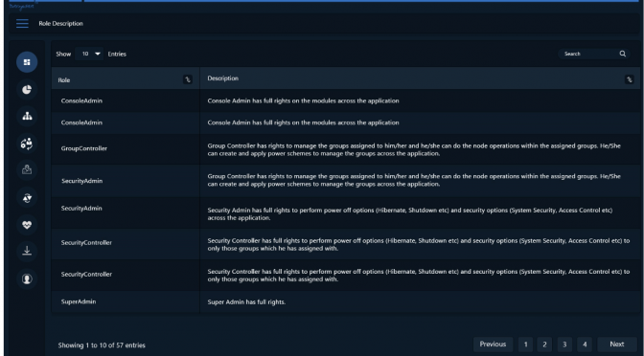Expand the Show 10 entries dropdown
Viewport: 644px width, 356px height.
coord(89,54)
